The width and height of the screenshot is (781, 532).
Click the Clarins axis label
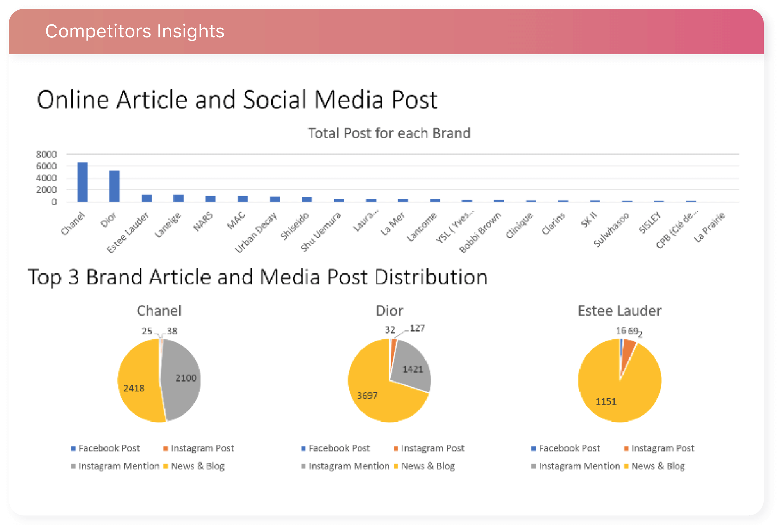coord(553,223)
